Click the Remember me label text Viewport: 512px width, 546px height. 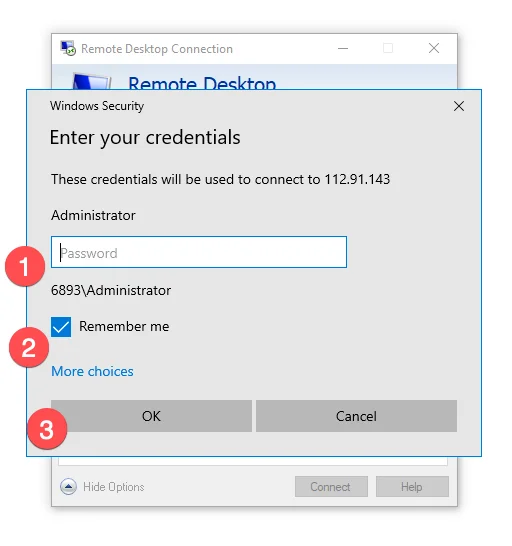124,327
